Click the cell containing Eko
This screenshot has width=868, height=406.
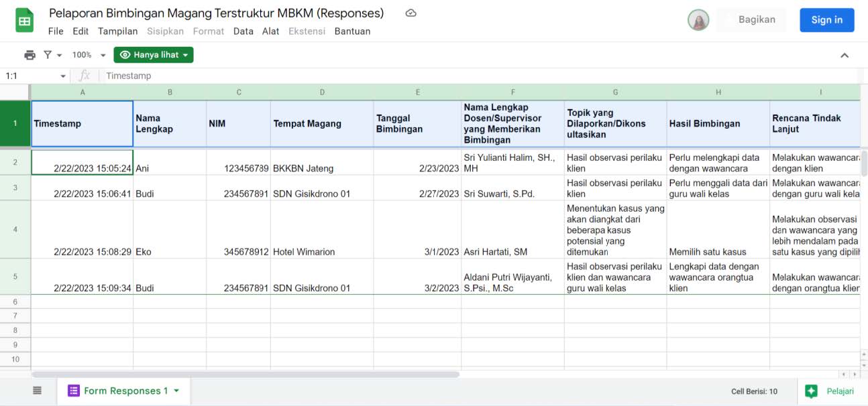point(170,230)
